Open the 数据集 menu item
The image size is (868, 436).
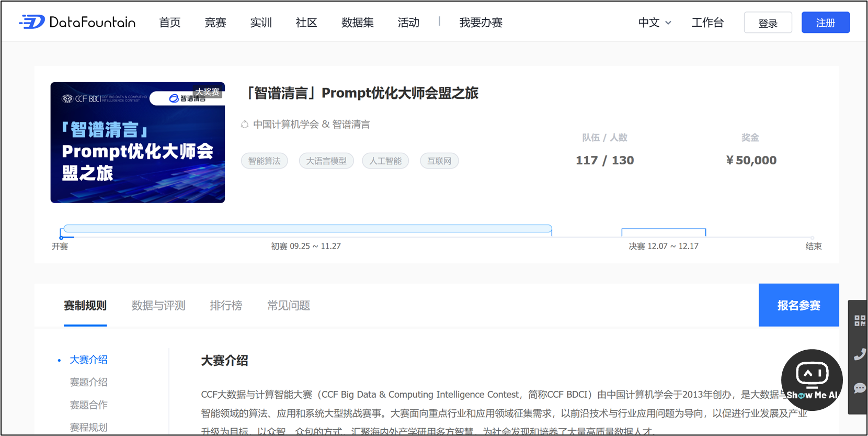(x=358, y=23)
